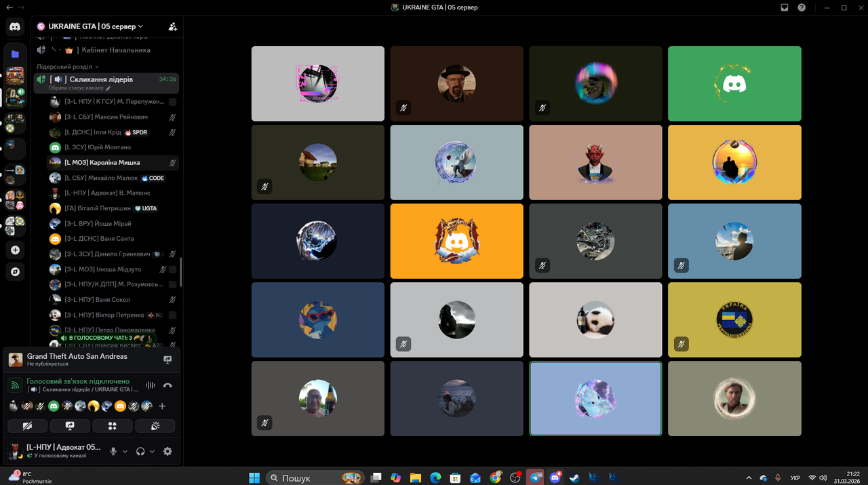This screenshot has width=868, height=485.
Task: Open voice connection details signal icon
Action: [15, 385]
